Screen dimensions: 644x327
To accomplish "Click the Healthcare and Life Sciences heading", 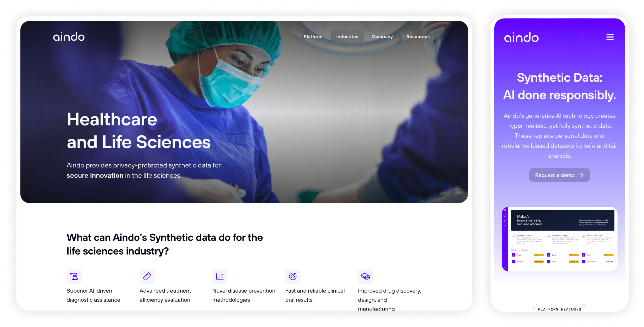I will coord(139,130).
